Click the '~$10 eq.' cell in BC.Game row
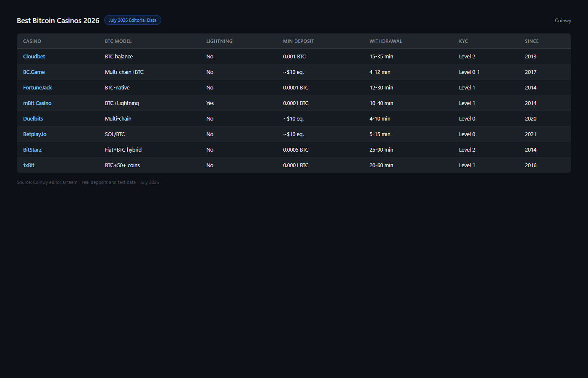This screenshot has width=588, height=378. 293,72
